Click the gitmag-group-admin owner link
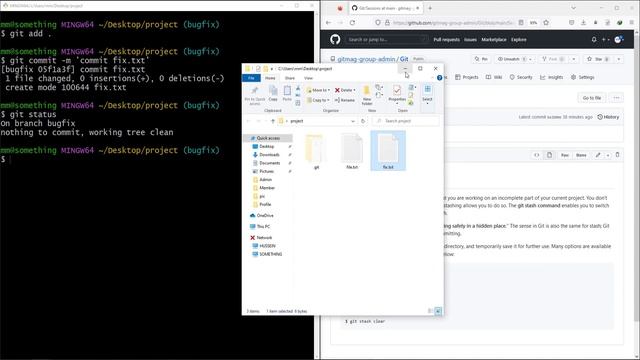Viewport: 640px width, 360px height. click(366, 59)
